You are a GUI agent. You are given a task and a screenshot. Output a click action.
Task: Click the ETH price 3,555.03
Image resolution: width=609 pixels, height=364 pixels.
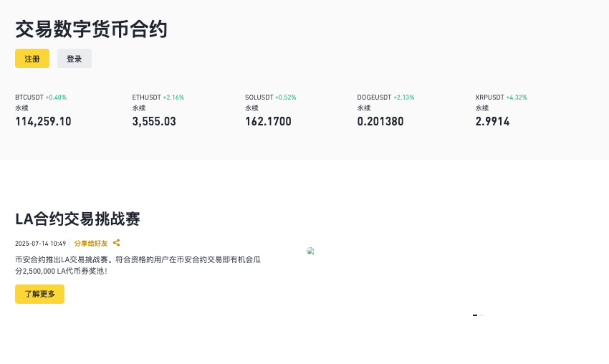pyautogui.click(x=154, y=121)
